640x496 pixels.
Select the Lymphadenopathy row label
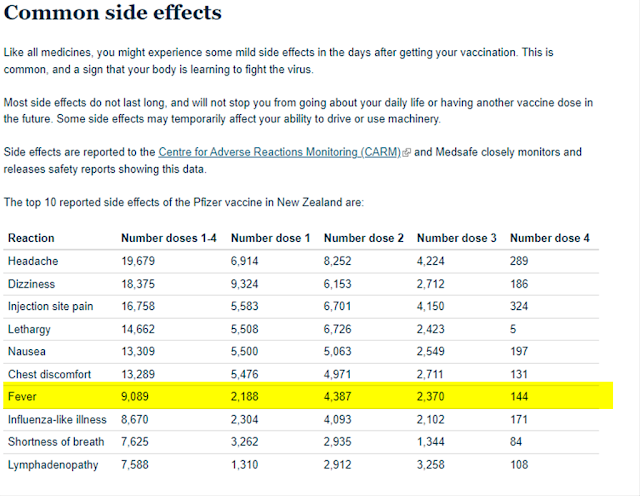pos(53,465)
